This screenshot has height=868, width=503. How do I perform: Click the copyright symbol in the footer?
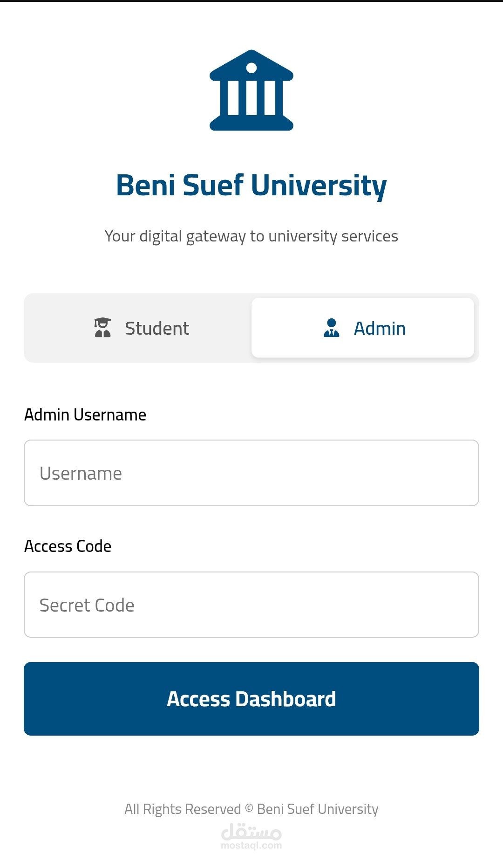[249, 808]
